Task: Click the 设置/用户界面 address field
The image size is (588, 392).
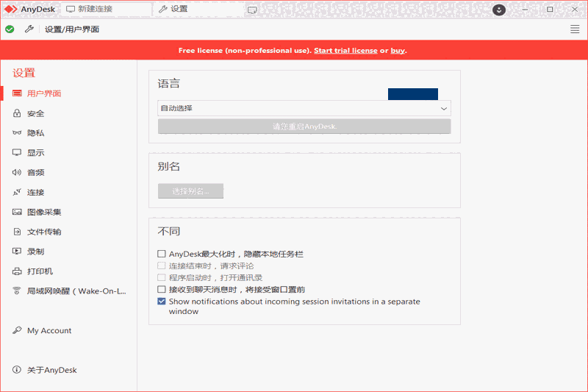Action: pyautogui.click(x=72, y=29)
